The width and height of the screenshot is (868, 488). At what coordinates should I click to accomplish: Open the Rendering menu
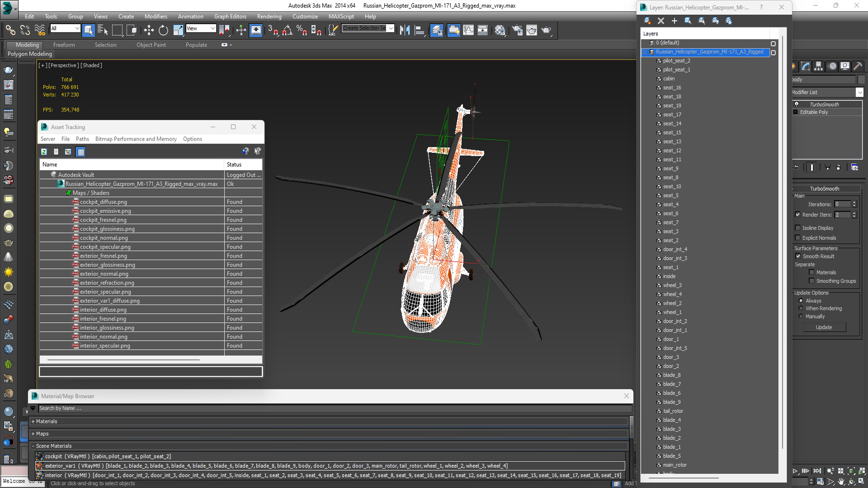pos(269,16)
